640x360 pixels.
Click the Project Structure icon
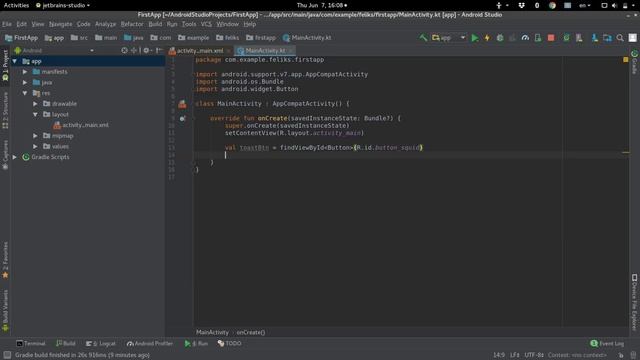tap(607, 38)
